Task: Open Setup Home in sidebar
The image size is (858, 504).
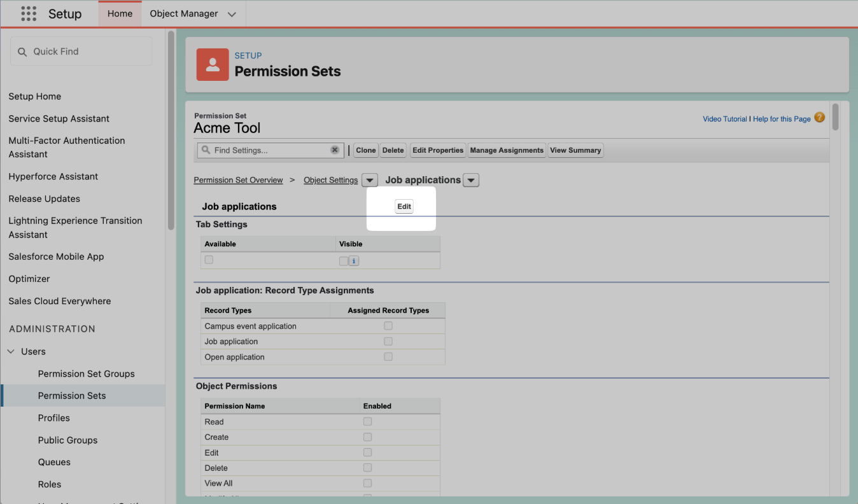Action: pos(35,97)
